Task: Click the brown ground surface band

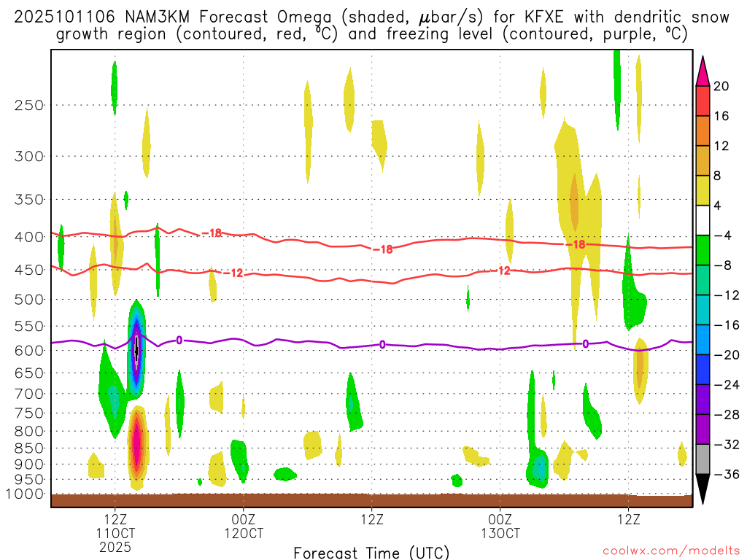Action: click(x=371, y=500)
